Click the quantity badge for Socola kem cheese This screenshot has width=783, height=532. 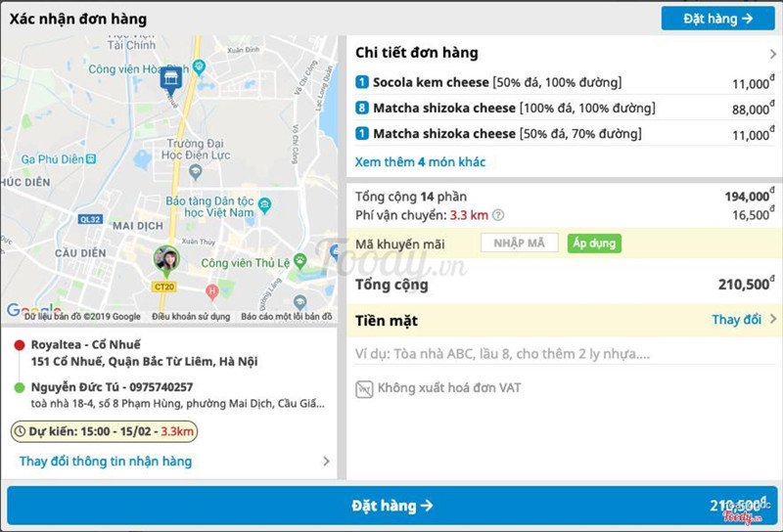[x=361, y=82]
